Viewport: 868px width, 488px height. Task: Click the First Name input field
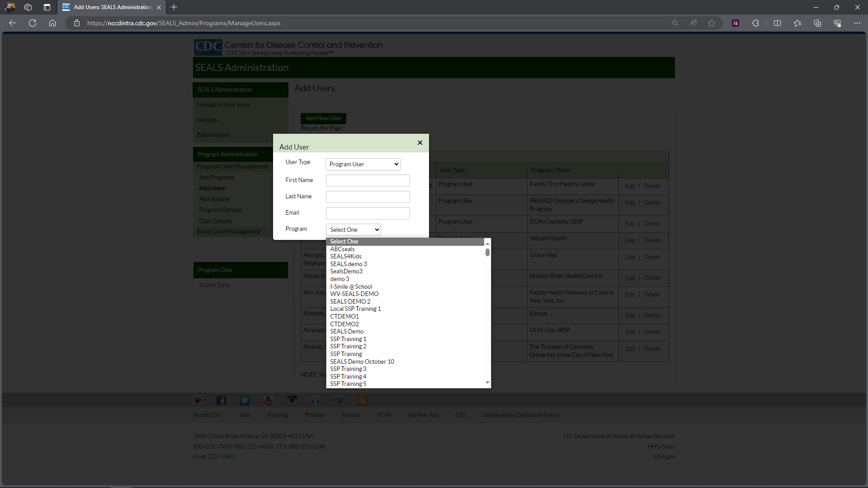368,180
